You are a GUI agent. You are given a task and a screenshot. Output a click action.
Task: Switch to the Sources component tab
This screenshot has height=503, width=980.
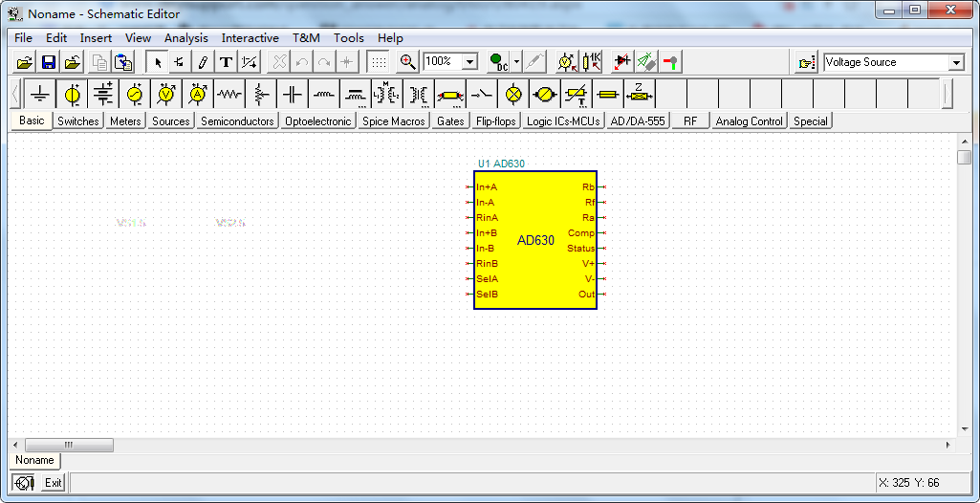[170, 121]
